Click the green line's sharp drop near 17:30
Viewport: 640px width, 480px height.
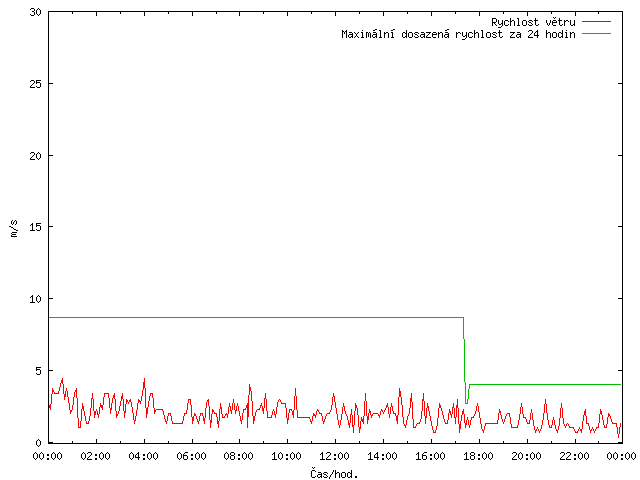click(x=465, y=359)
